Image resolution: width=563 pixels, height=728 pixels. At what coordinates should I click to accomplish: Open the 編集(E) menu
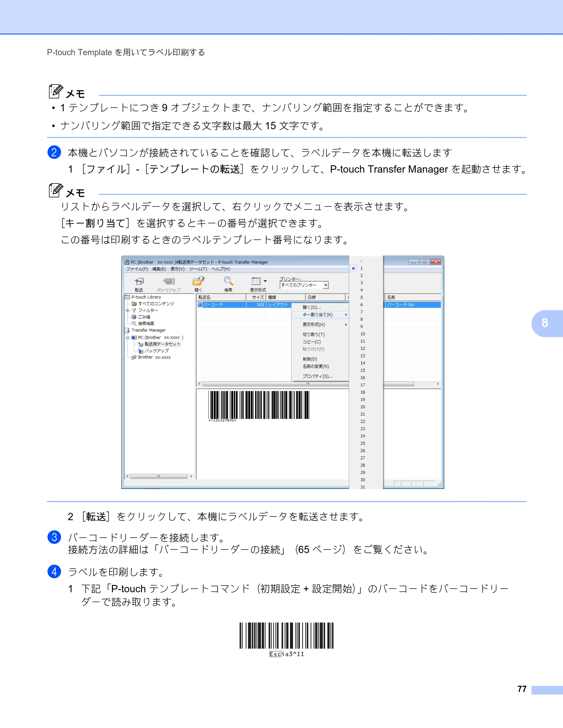point(159,269)
